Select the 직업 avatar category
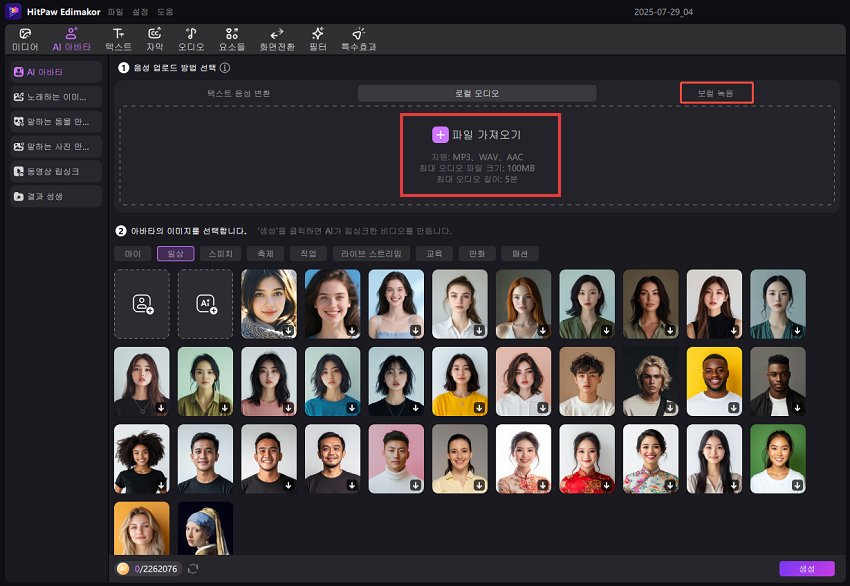This screenshot has width=850, height=586. pos(308,254)
